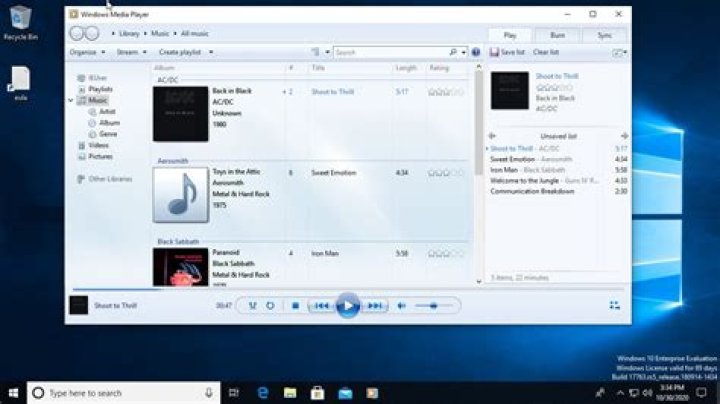Select Music in the navigation tree
The width and height of the screenshot is (720, 404).
(97, 100)
